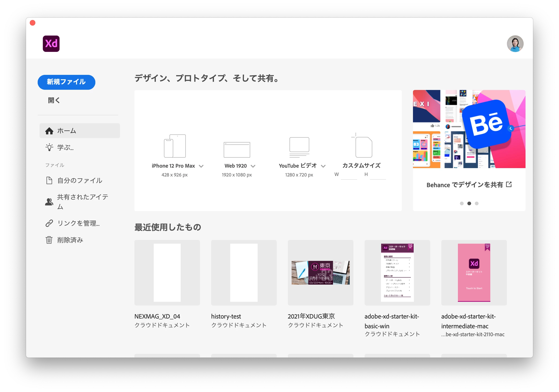Select the YouTube ビデオ artboard icon
This screenshot has width=559, height=392.
[x=299, y=147]
